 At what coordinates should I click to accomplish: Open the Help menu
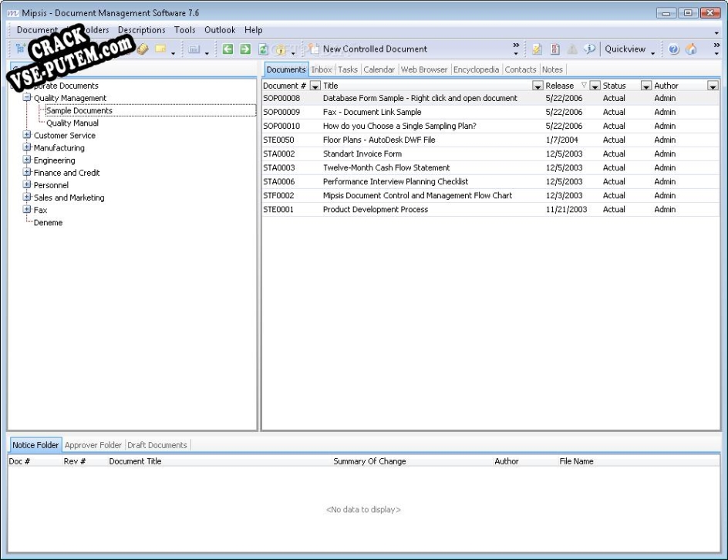point(254,30)
